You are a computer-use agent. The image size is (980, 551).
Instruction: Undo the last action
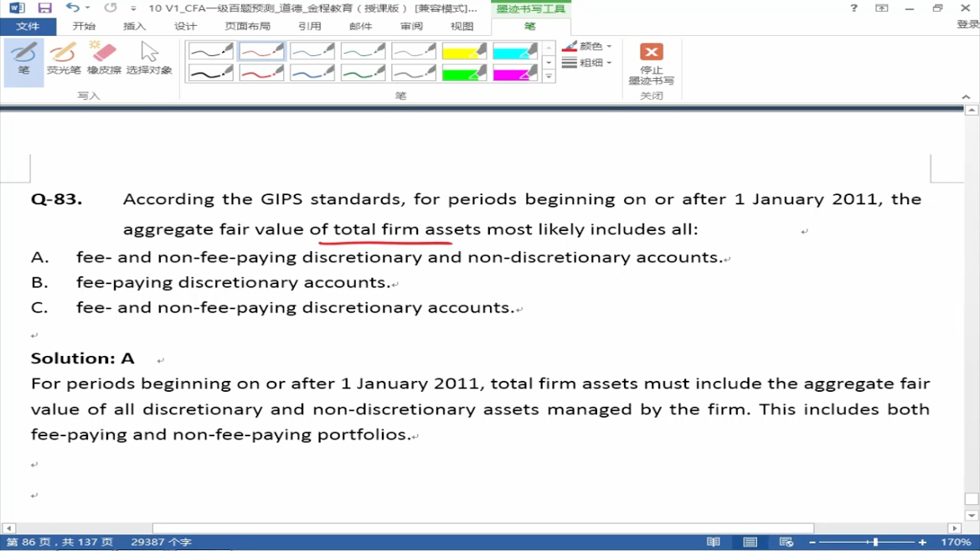(x=73, y=8)
